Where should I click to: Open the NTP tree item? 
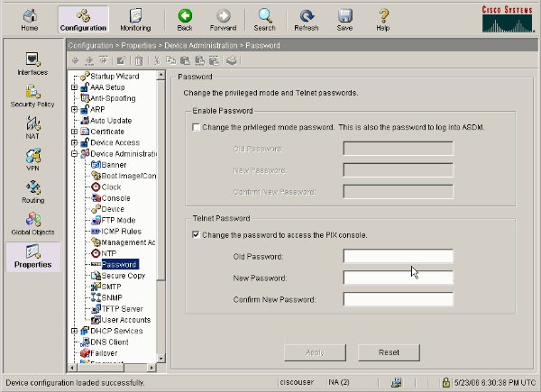(x=109, y=253)
